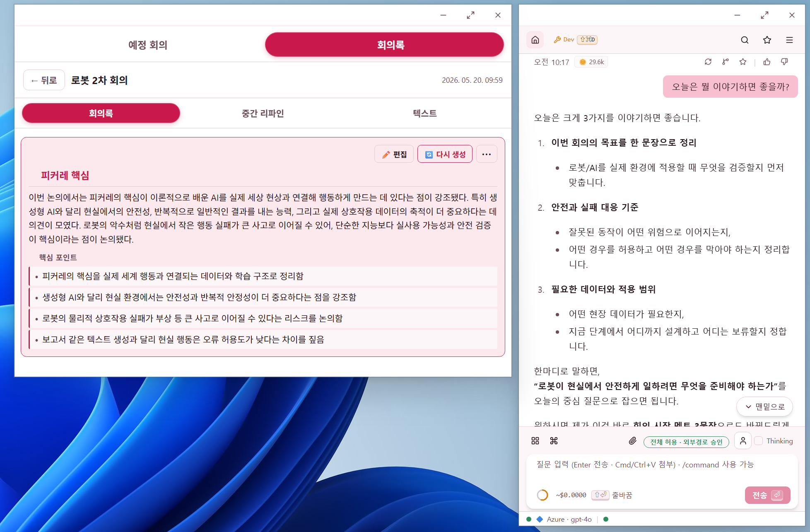Screen dimensions: 810x532
Task: Click the 29.6k token count badge
Action: coord(591,62)
